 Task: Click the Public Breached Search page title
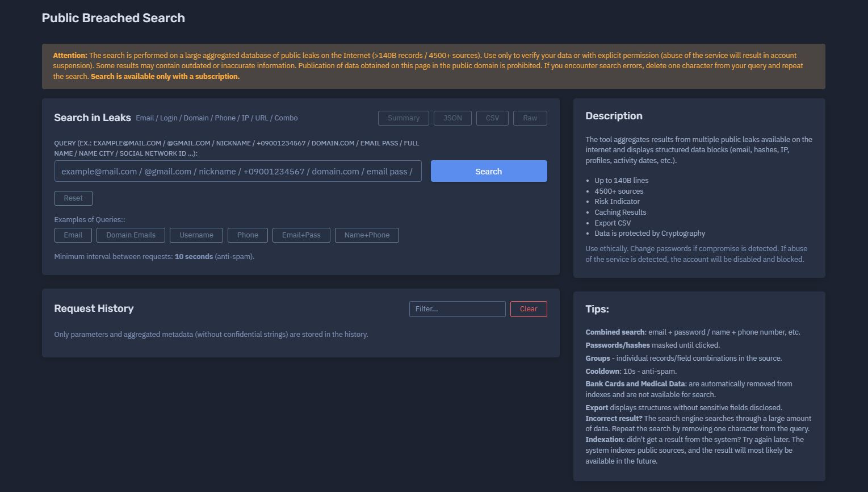pos(114,18)
